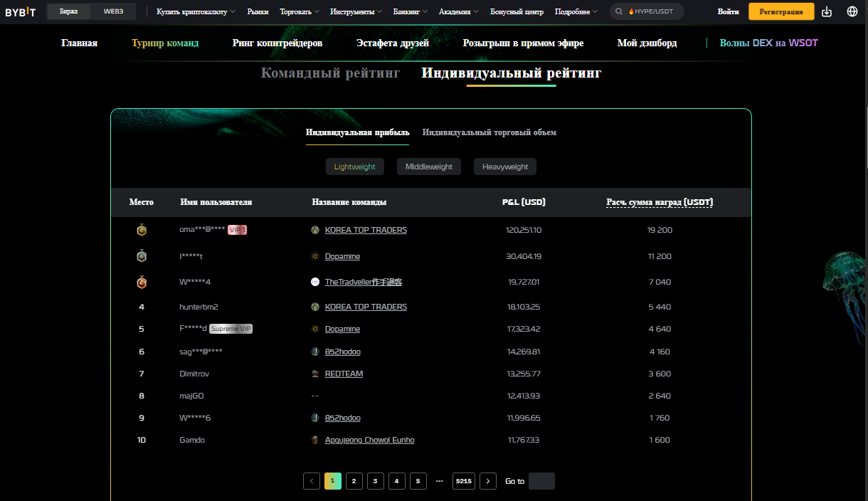
Task: Open Мой дэшборд tab
Action: pos(647,43)
